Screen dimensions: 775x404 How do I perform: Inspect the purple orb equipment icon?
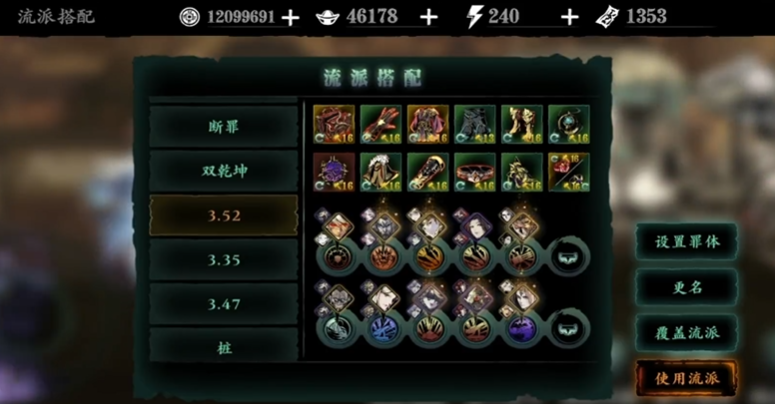pyautogui.click(x=334, y=172)
